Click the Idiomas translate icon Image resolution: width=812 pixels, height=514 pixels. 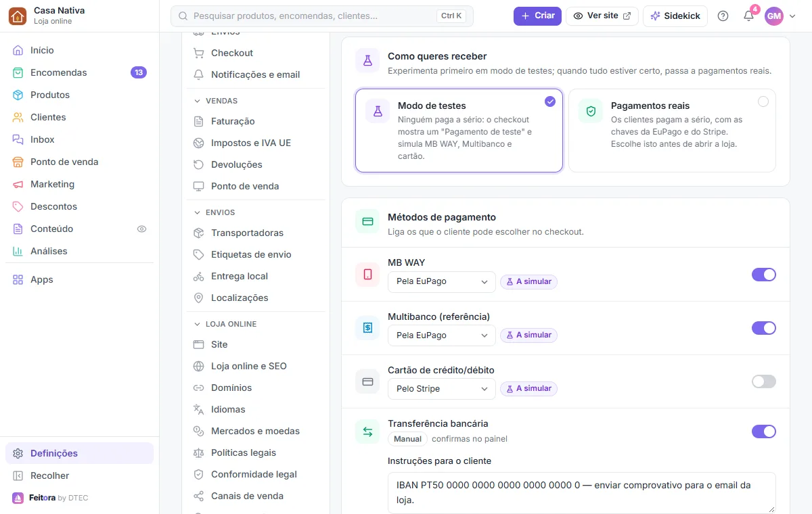point(198,409)
